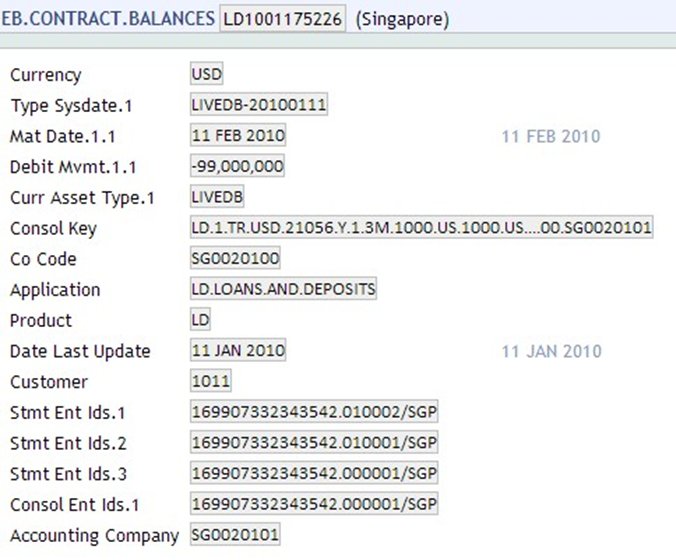The width and height of the screenshot is (676, 560).
Task: Select the Consol Ent Ids.1 value field
Action: pos(315,504)
